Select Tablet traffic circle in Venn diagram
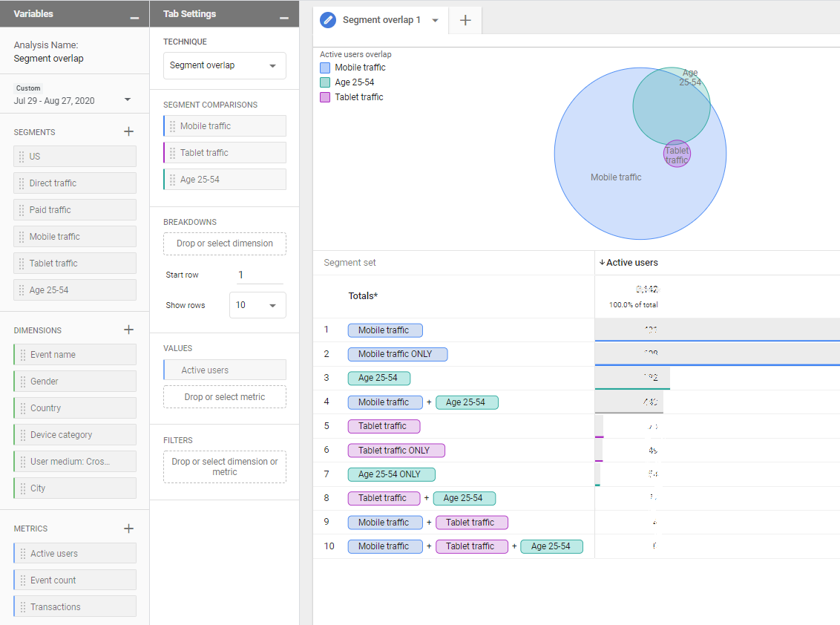The image size is (840, 625). (677, 154)
